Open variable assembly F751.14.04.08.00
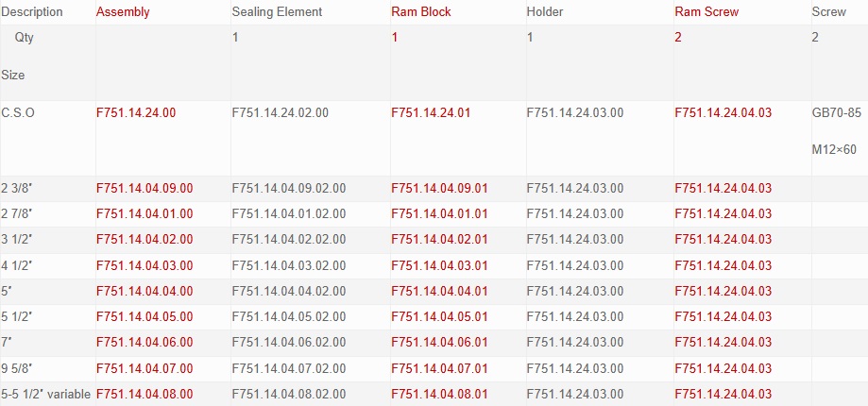Image resolution: width=868 pixels, height=406 pixels. pyautogui.click(x=145, y=394)
